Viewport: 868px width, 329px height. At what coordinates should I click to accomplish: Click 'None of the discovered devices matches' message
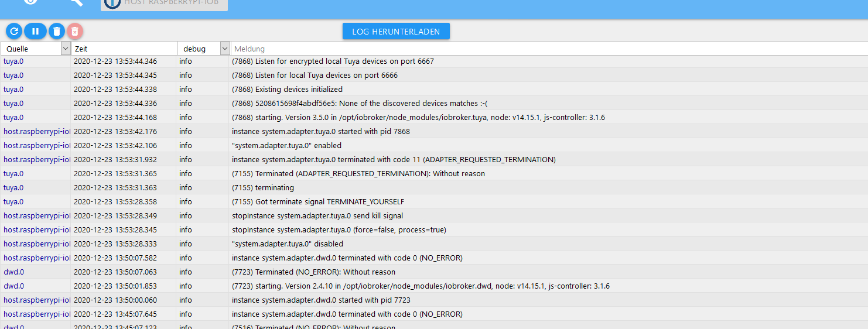click(x=360, y=103)
